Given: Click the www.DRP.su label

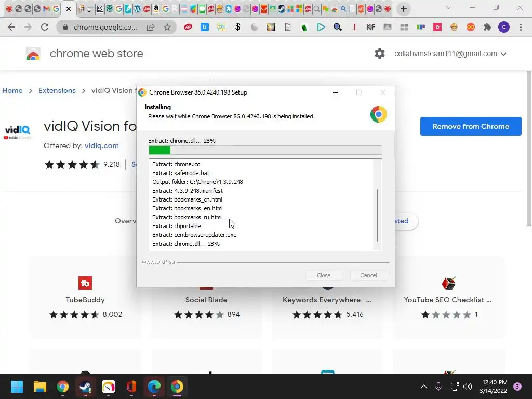Looking at the screenshot, I should click(x=158, y=262).
